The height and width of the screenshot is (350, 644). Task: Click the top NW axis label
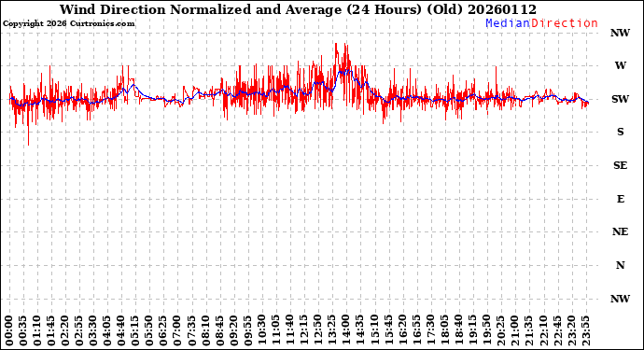coord(620,33)
